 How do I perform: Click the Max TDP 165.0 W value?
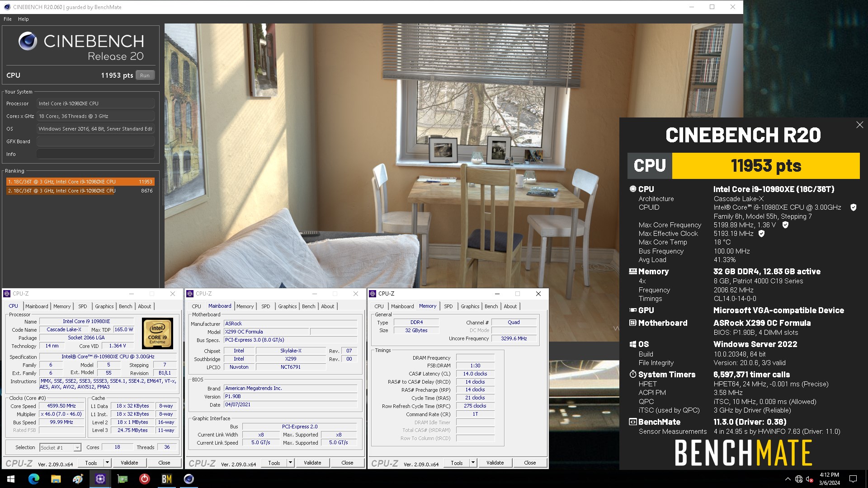point(124,329)
